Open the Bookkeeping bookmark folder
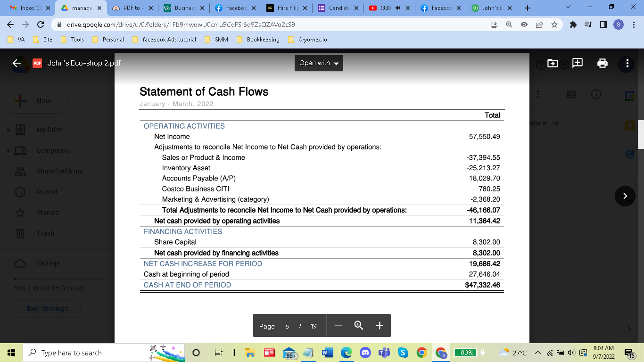The height and width of the screenshot is (362, 644). (258, 40)
